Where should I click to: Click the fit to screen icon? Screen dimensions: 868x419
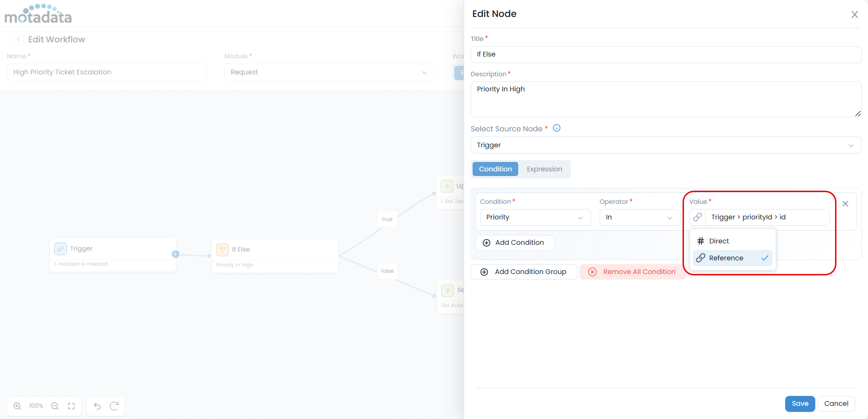[72, 406]
